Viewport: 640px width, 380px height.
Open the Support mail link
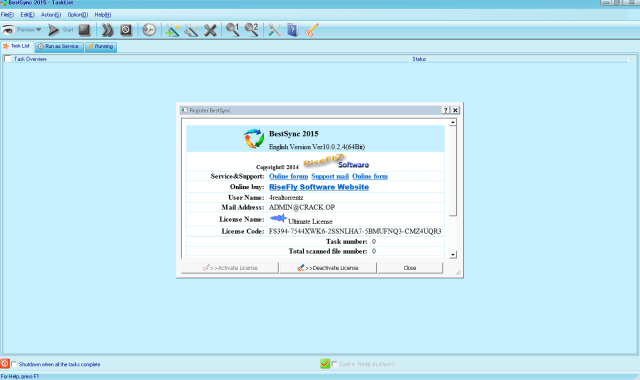tap(330, 176)
